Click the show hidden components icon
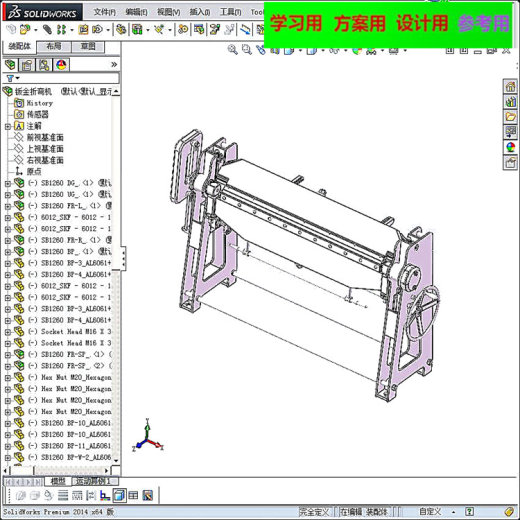The height and width of the screenshot is (520, 520). coord(121,29)
